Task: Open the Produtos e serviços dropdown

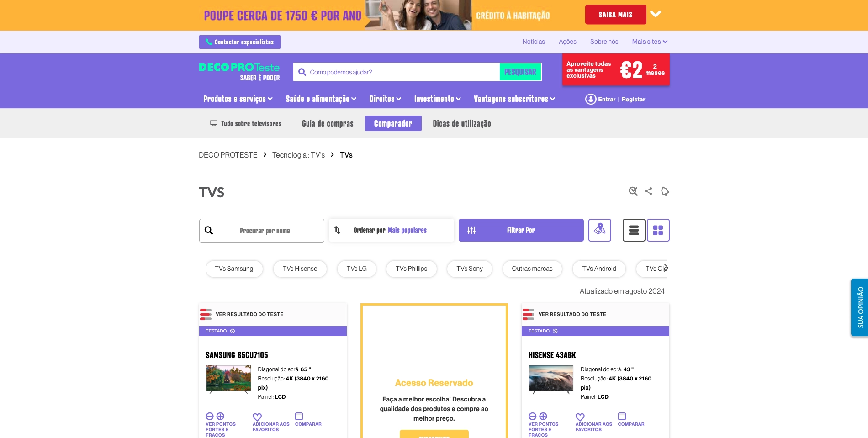Action: tap(238, 99)
